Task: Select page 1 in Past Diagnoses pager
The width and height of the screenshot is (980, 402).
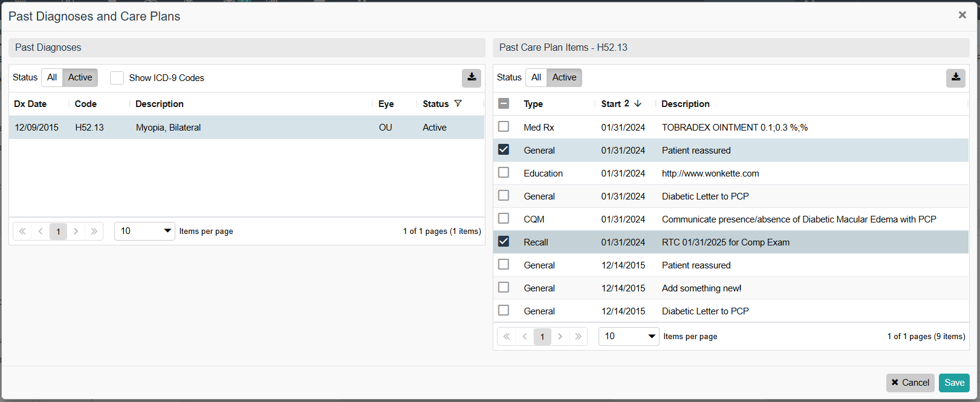Action: coord(58,231)
